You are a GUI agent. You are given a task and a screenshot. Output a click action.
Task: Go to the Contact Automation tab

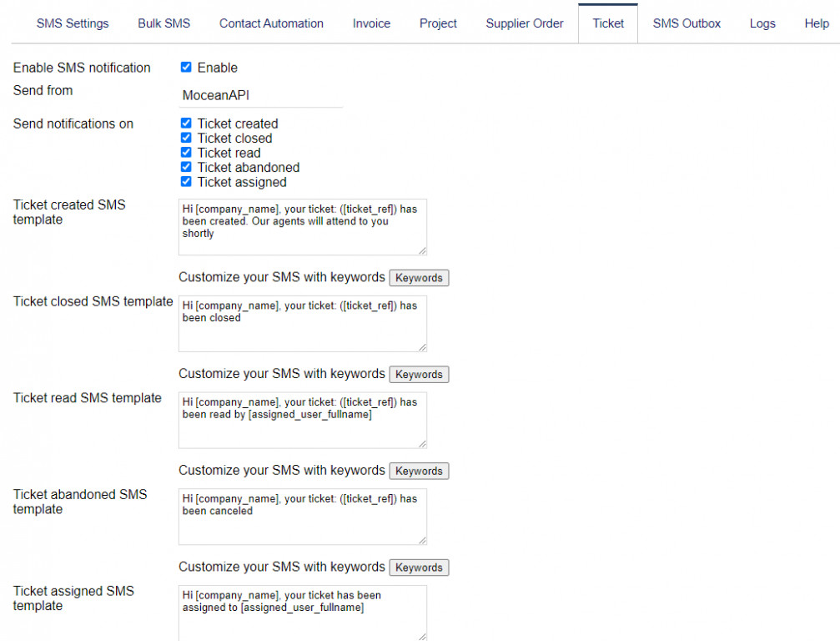(271, 23)
